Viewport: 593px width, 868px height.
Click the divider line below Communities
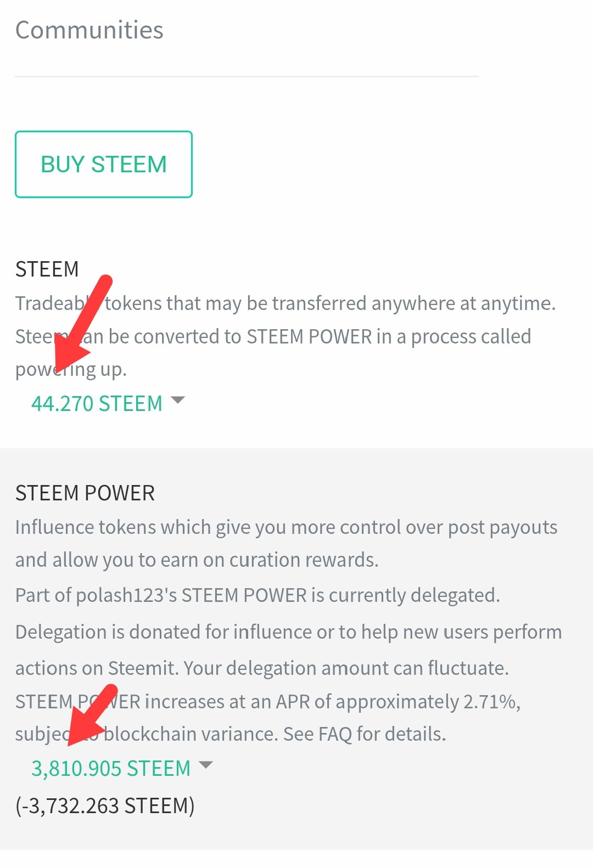pos(247,76)
